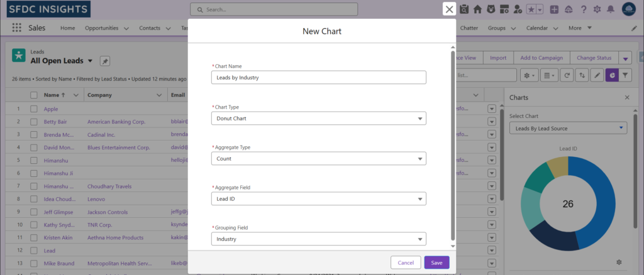Open the Chart Type dropdown
Screen dimensions: 644x275
pyautogui.click(x=318, y=119)
